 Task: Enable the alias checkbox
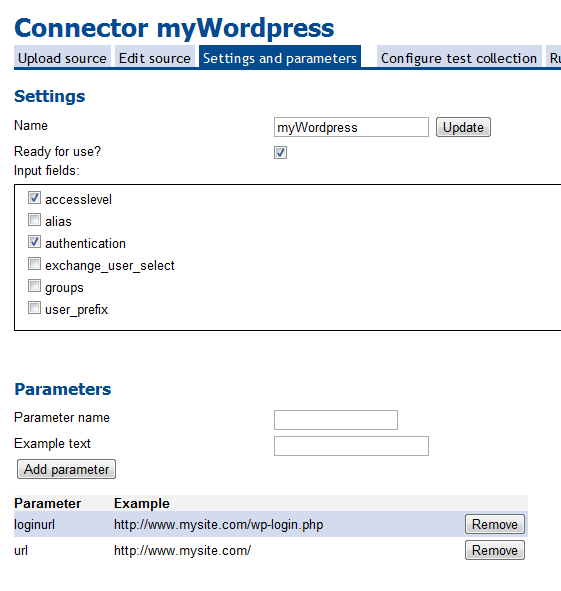pos(34,219)
